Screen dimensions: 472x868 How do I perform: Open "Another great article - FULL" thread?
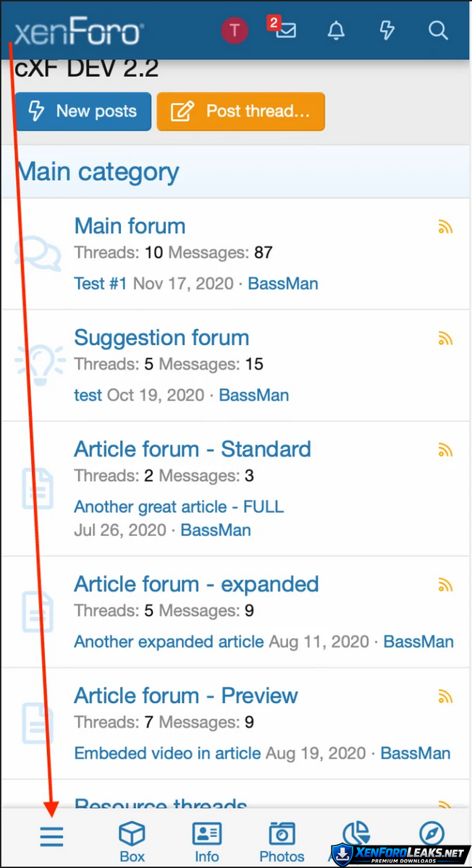[179, 506]
